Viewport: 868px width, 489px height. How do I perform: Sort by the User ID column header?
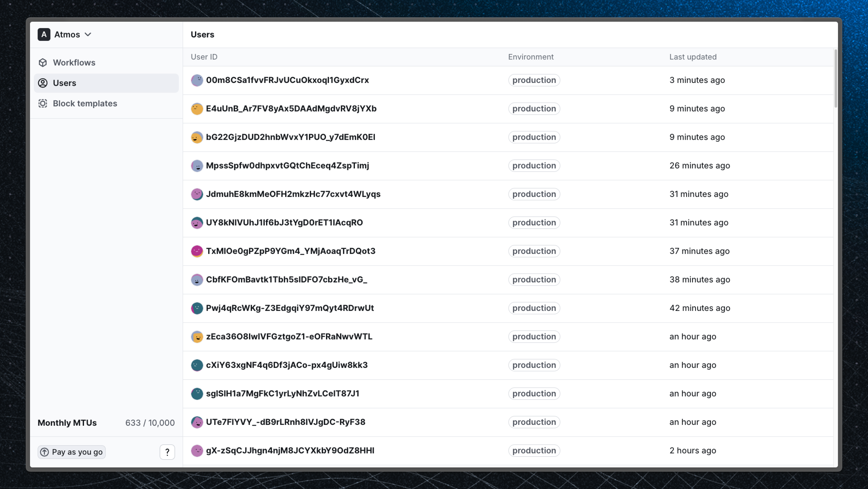click(204, 57)
